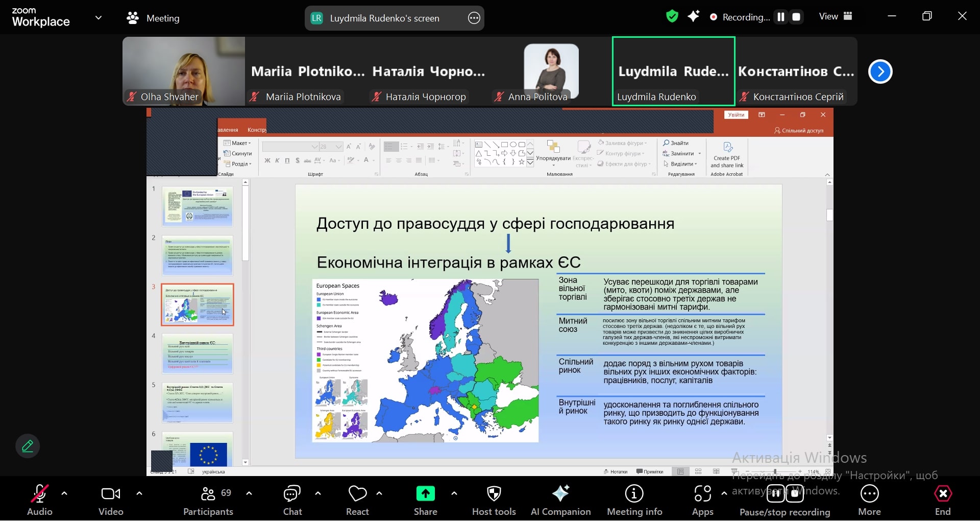Open the Макет layout dropdown
980x521 pixels.
click(237, 143)
